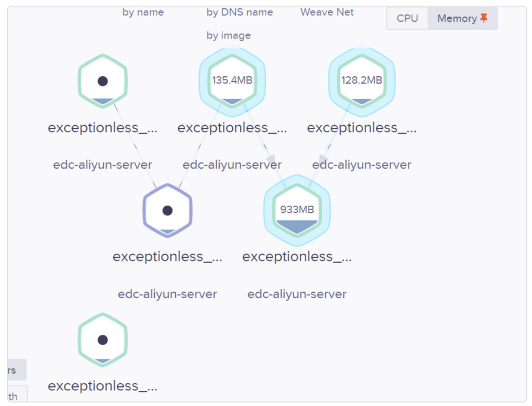Click the exceptionless_… label under the 128.2MB node
532x406 pixels.
(x=362, y=128)
